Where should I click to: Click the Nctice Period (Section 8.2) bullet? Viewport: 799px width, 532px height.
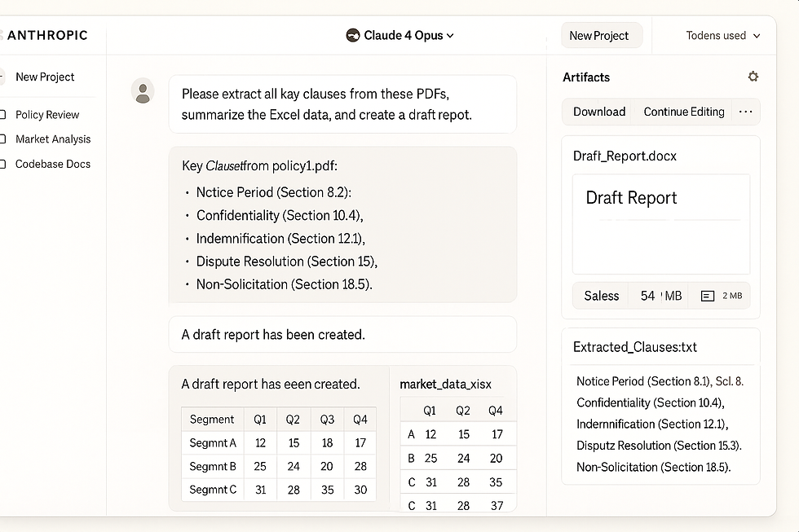point(274,192)
